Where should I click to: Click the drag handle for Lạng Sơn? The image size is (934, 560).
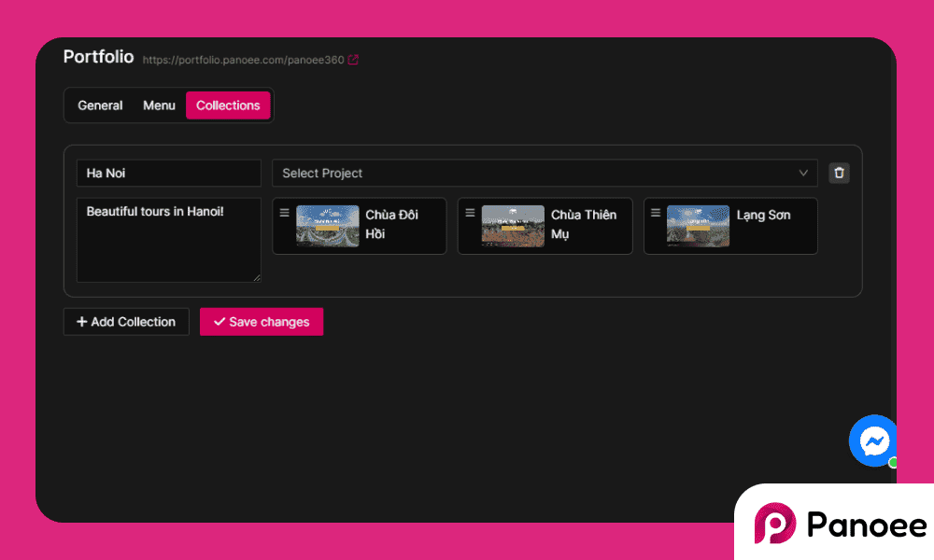coord(656,213)
